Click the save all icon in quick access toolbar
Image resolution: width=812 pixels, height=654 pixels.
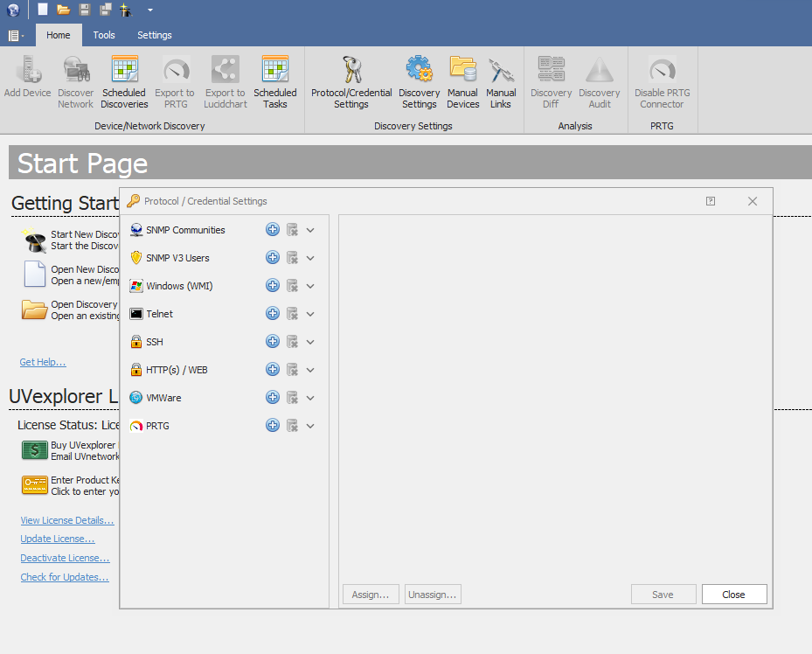[106, 10]
